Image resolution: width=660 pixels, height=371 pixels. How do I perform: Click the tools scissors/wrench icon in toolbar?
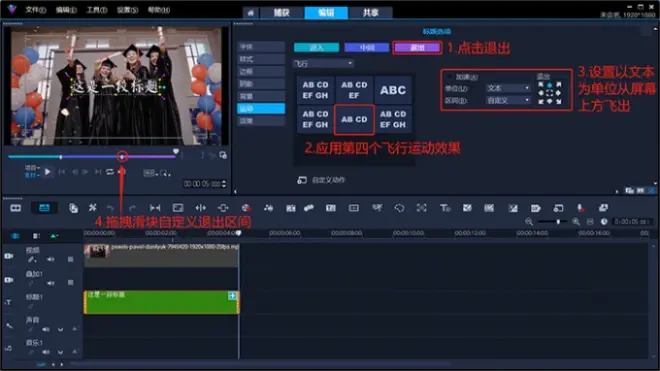[93, 208]
